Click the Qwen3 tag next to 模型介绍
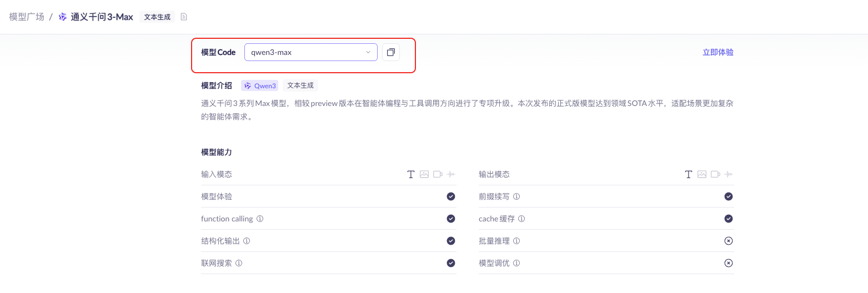Image resolution: width=868 pixels, height=293 pixels. coord(260,85)
